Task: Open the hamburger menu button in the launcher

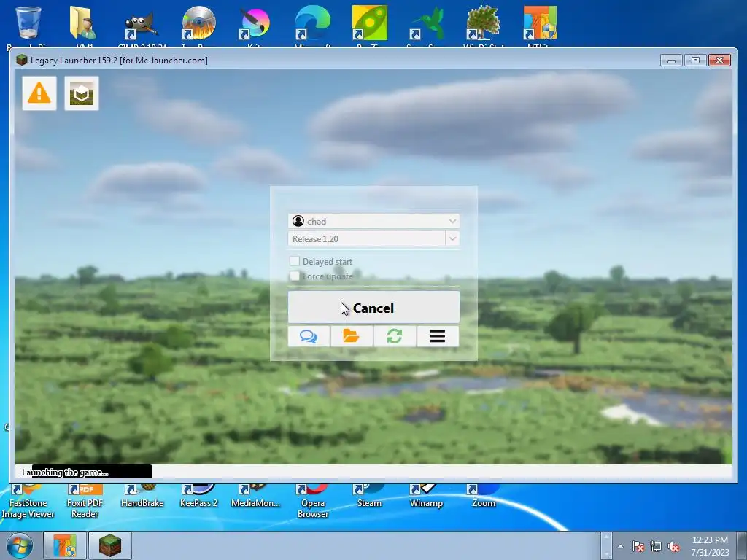Action: (438, 336)
